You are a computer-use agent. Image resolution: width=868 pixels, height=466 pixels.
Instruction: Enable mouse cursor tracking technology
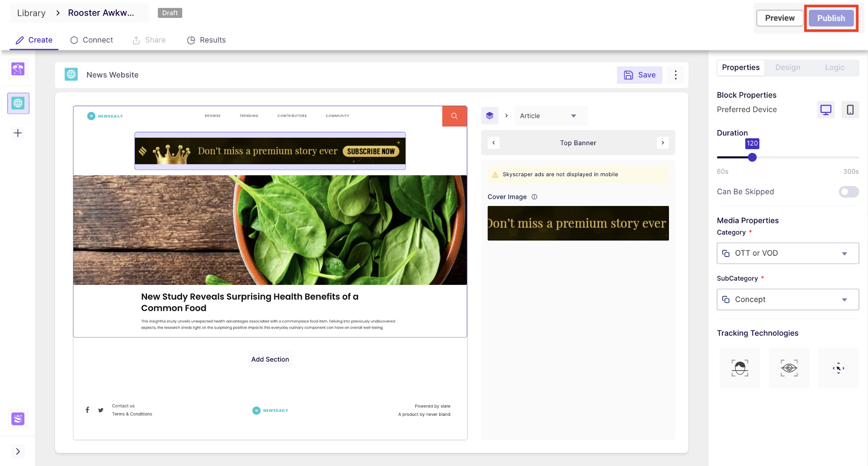click(838, 368)
